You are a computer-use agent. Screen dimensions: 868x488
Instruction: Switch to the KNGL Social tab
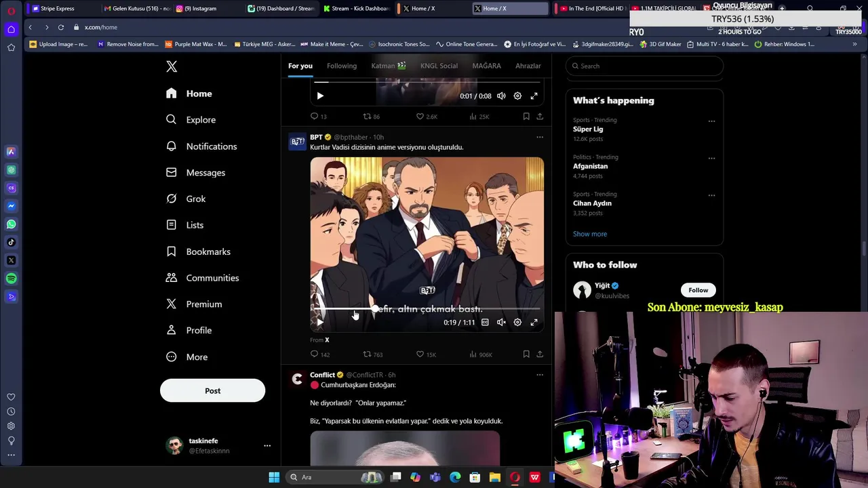439,66
